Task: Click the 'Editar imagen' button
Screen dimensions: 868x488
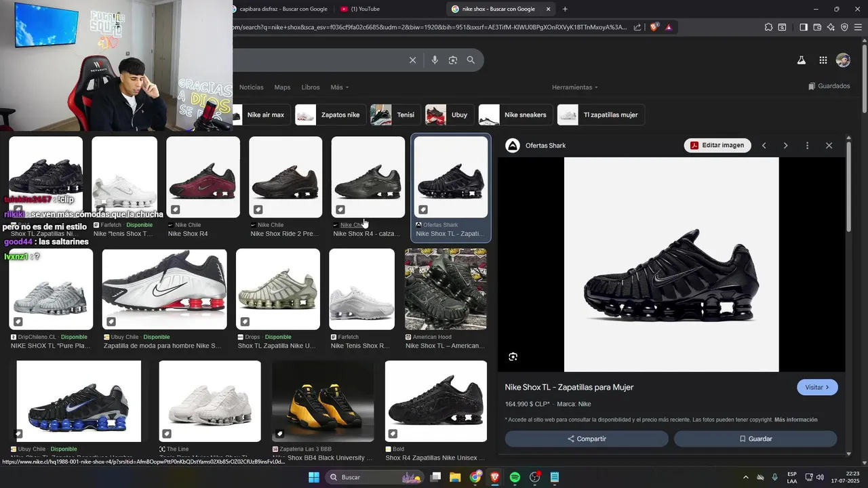Action: tap(717, 146)
